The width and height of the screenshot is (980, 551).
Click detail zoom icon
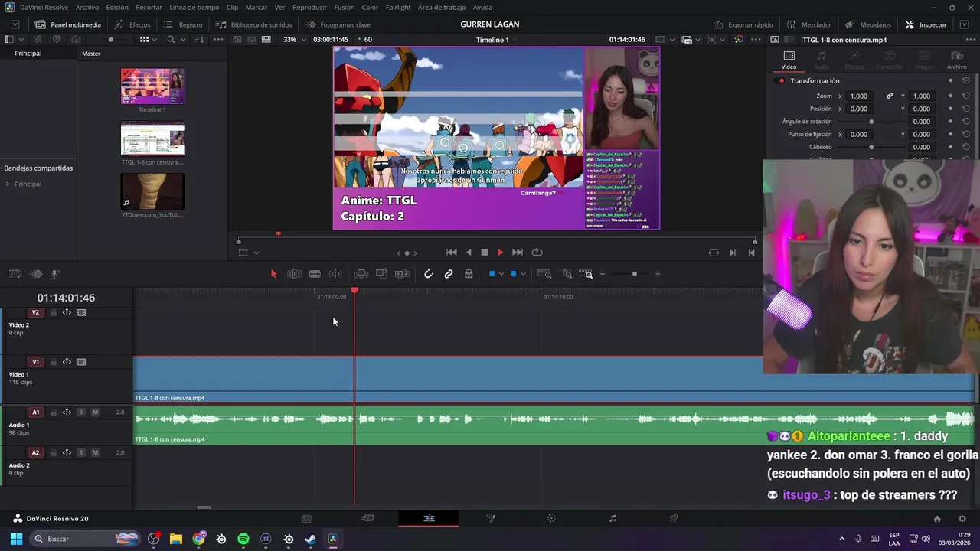[x=567, y=274]
